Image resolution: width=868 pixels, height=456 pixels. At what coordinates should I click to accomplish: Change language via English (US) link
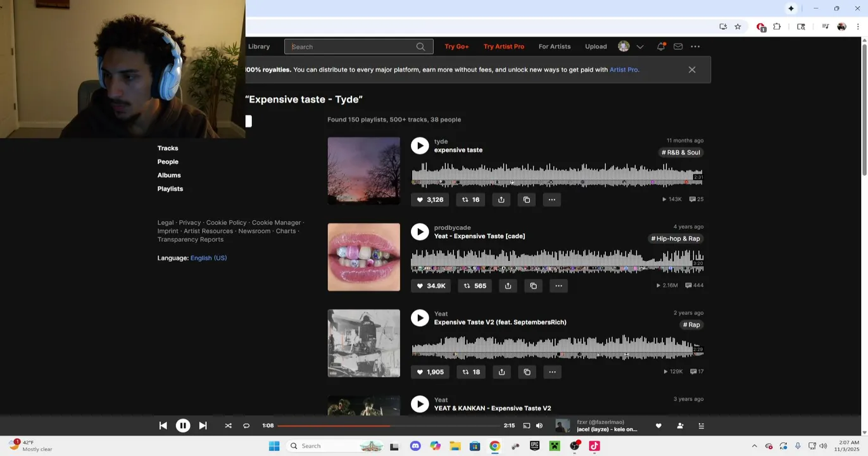[208, 258]
